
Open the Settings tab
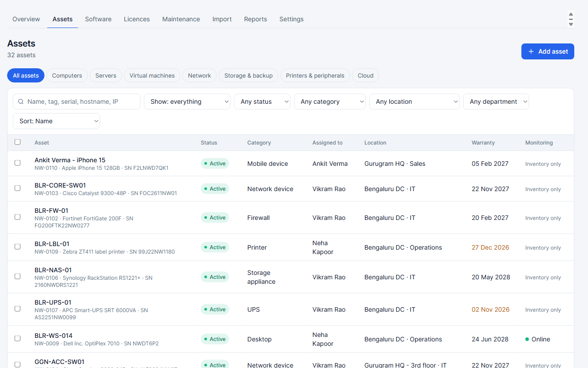[x=291, y=19]
